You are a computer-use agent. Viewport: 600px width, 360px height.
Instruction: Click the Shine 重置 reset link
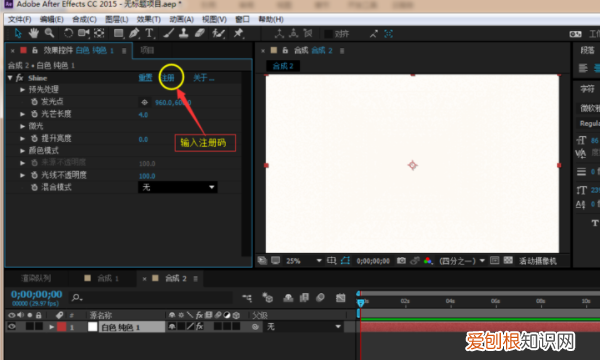coord(145,78)
